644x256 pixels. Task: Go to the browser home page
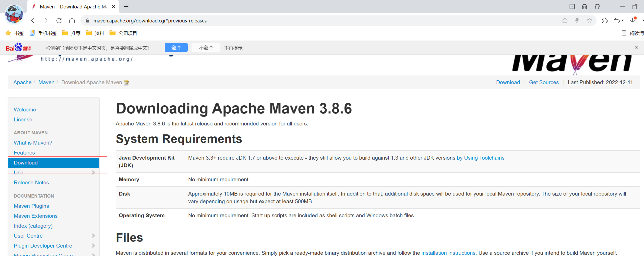coord(72,20)
